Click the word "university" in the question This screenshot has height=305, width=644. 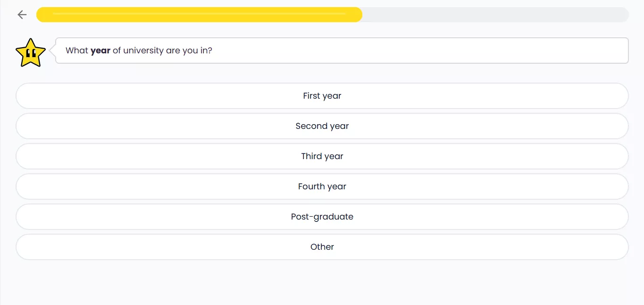tap(143, 51)
